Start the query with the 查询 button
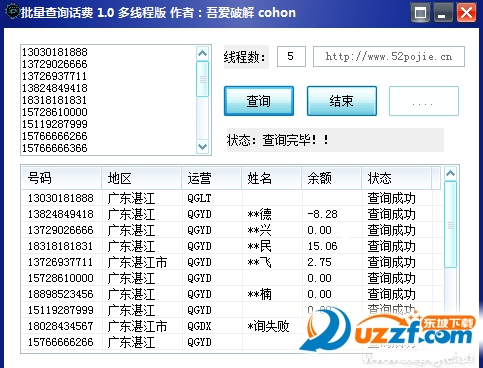 [x=259, y=101]
